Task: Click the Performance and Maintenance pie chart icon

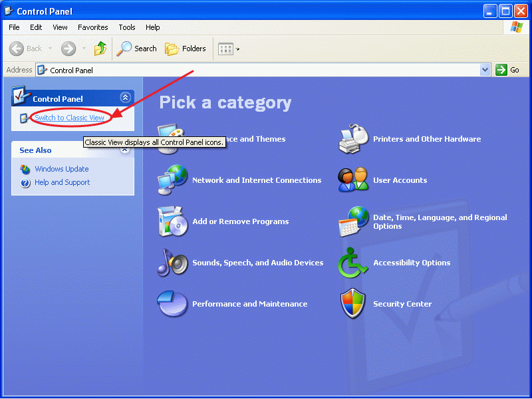Action: [x=172, y=304]
